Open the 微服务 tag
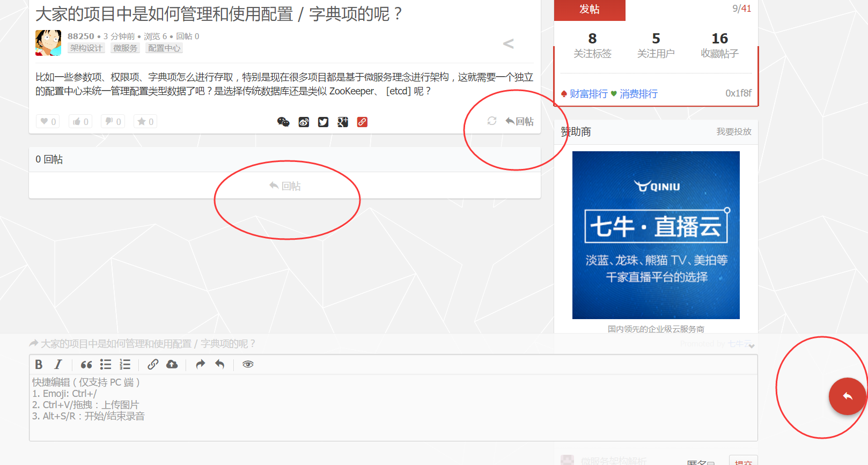 [x=126, y=48]
